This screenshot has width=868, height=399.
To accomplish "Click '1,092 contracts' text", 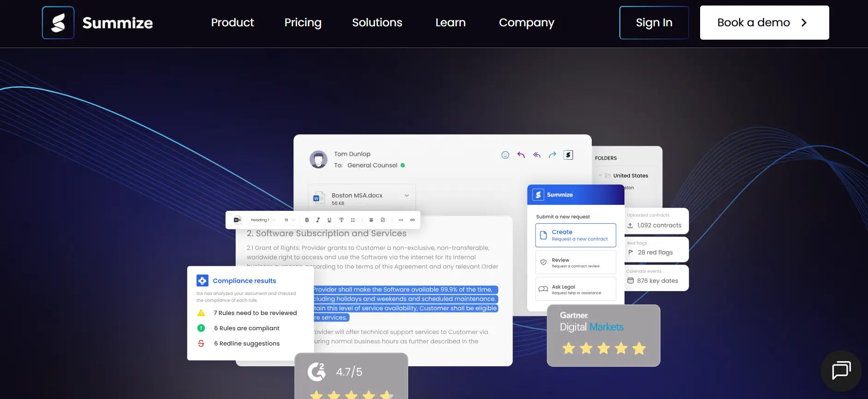I will point(659,226).
